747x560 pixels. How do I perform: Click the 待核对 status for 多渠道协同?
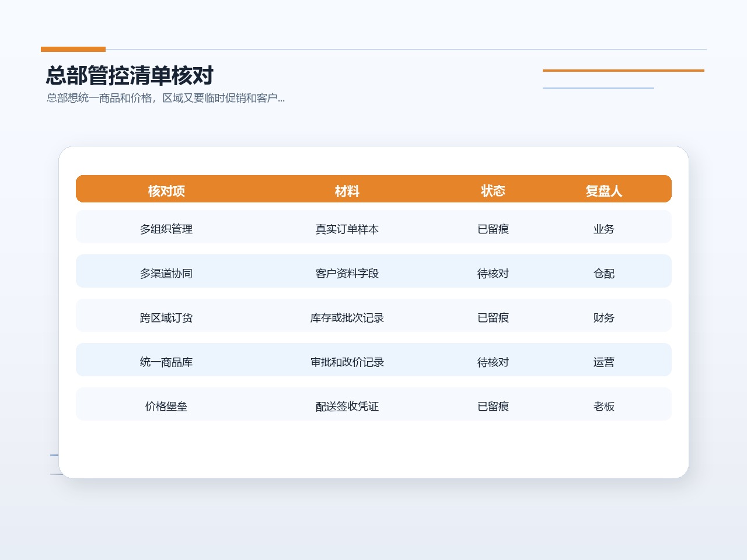point(493,274)
